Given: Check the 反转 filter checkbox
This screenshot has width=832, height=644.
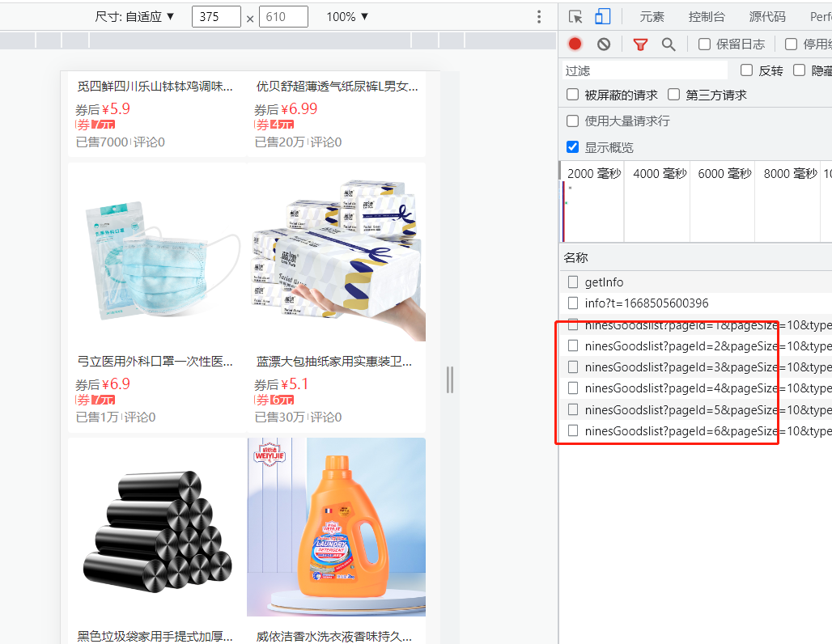Looking at the screenshot, I should (746, 70).
